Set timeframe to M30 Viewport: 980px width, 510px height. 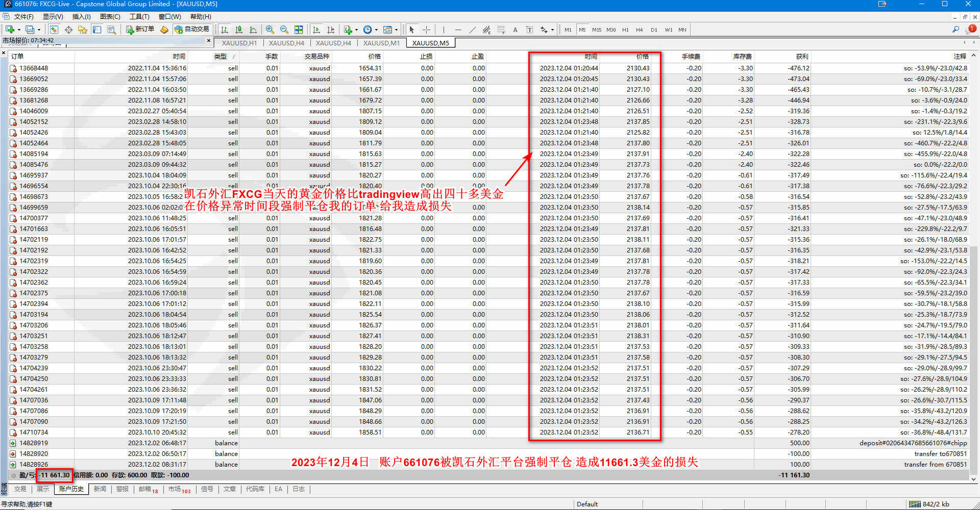(611, 30)
